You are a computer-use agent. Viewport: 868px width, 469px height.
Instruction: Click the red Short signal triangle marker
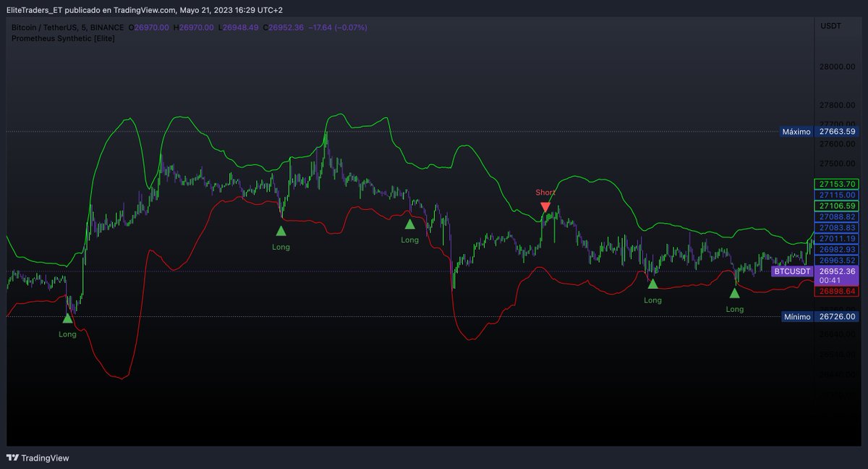(545, 207)
